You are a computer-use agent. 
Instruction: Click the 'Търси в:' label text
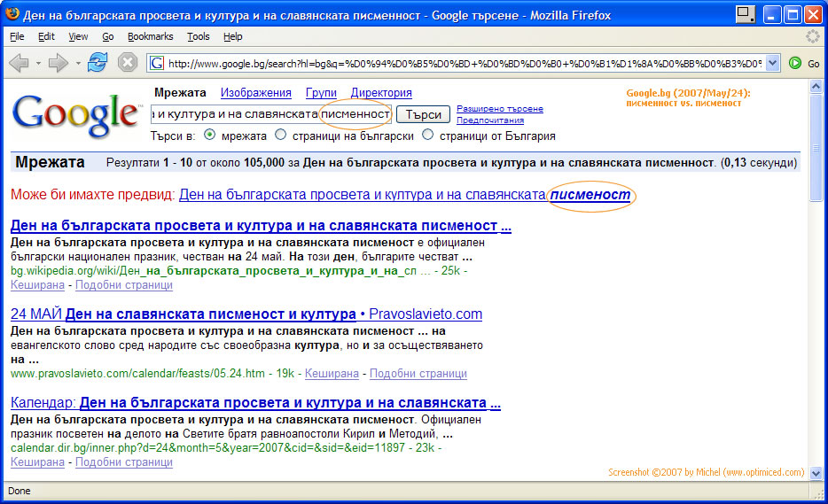coord(173,136)
